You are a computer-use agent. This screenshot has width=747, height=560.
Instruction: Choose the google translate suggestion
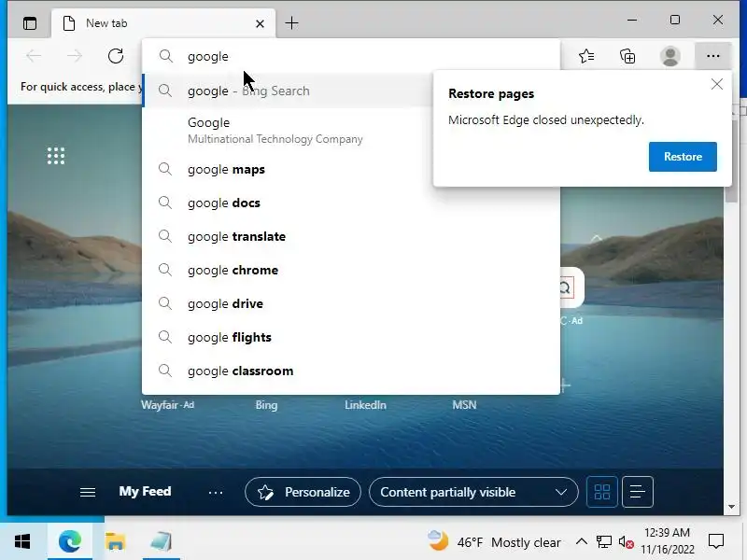click(351, 237)
